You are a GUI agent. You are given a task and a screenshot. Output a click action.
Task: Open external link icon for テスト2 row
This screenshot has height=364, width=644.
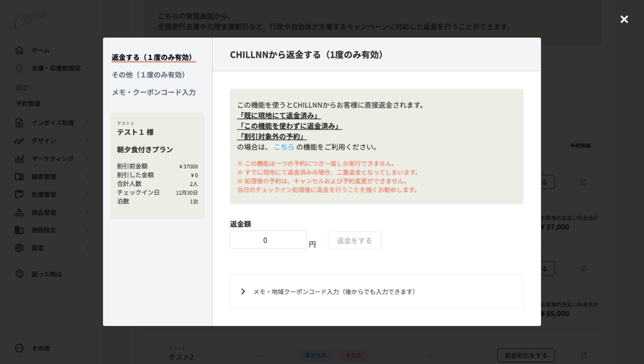(x=583, y=355)
